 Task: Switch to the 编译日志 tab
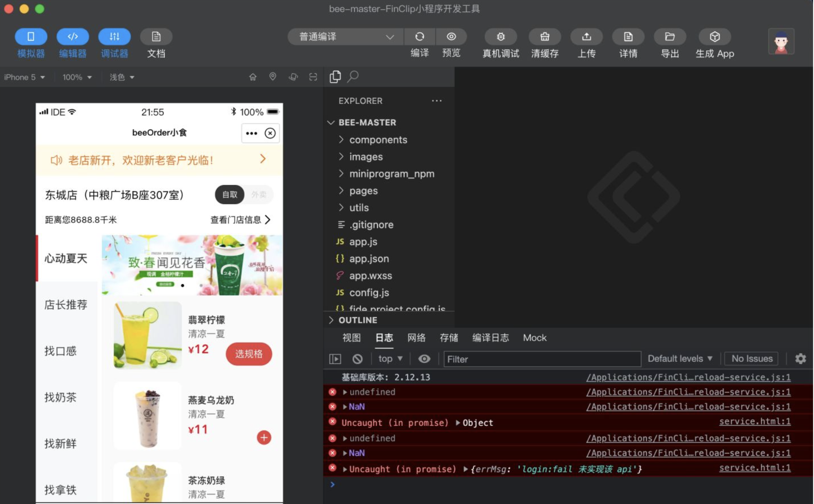491,338
